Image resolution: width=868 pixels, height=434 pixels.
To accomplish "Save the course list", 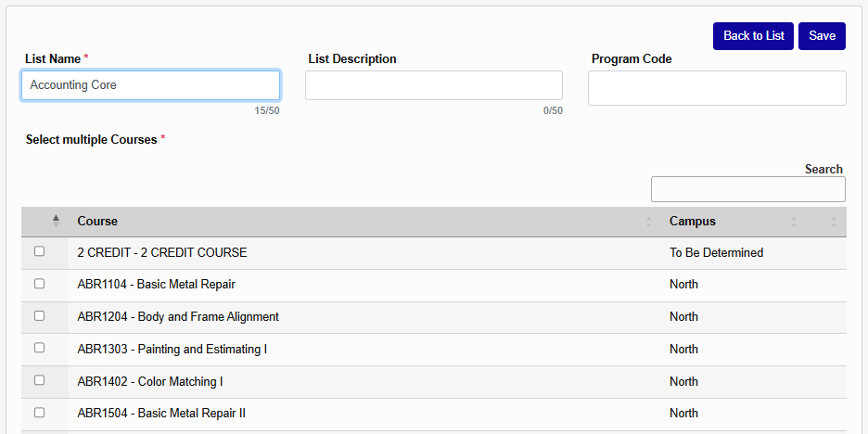I will click(x=822, y=36).
